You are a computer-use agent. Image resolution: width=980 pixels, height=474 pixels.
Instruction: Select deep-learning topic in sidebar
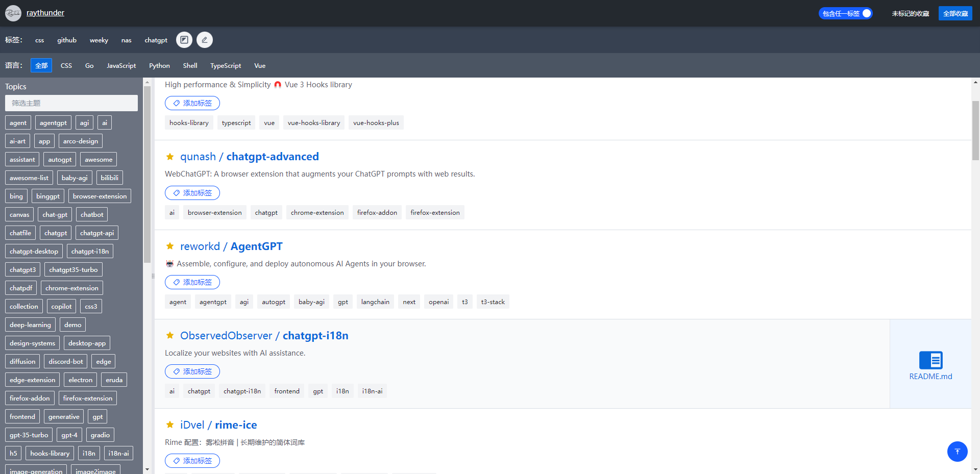click(x=30, y=325)
